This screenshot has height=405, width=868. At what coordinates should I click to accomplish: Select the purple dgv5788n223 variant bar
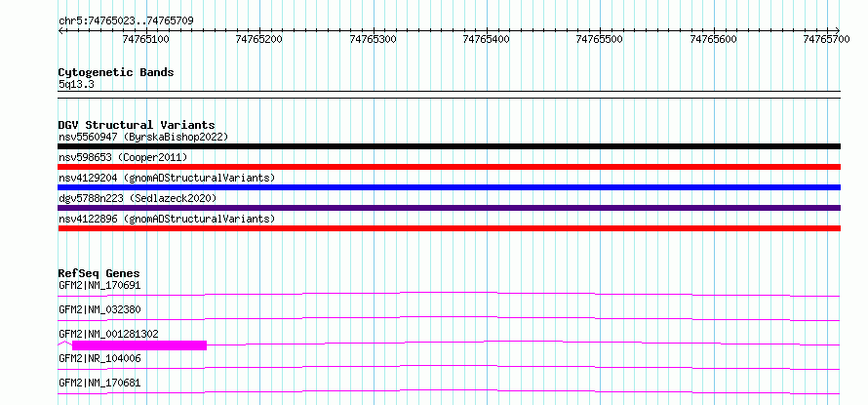coord(450,208)
